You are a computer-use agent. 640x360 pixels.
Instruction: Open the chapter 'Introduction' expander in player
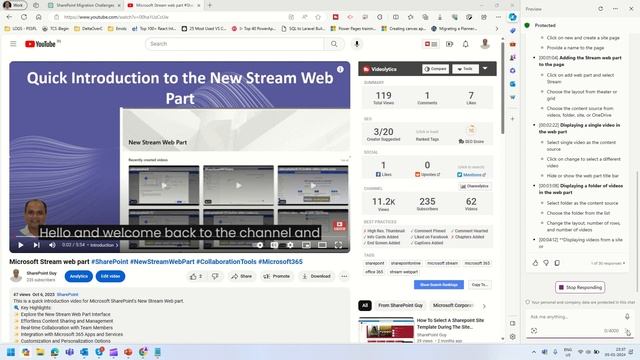[x=104, y=245]
